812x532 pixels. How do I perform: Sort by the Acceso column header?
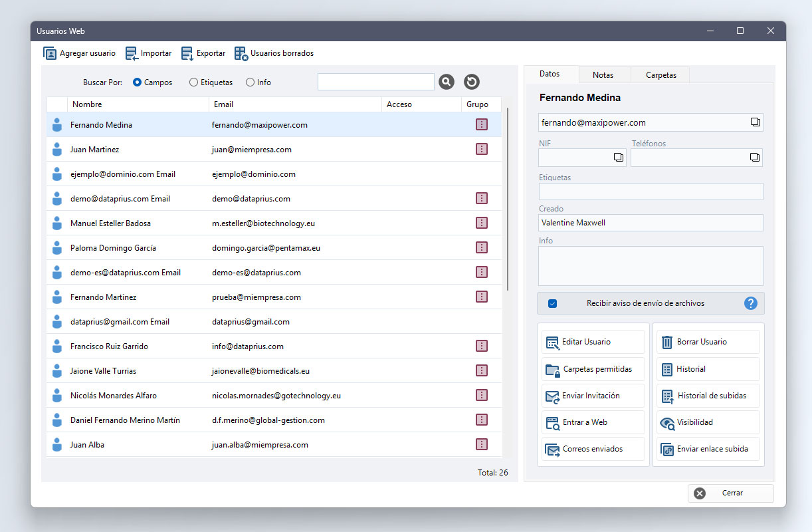[422, 104]
